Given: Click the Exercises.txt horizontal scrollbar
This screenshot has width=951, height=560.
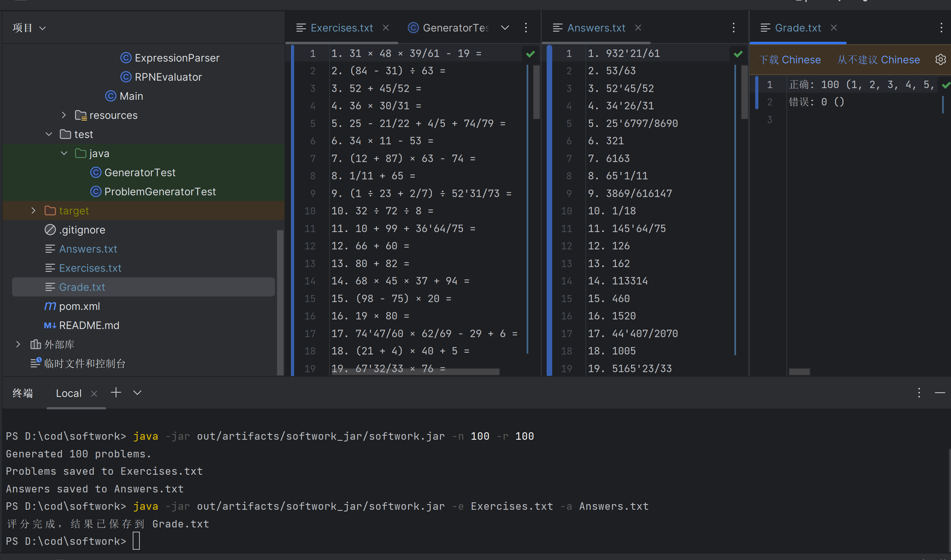Looking at the screenshot, I should click(x=415, y=372).
